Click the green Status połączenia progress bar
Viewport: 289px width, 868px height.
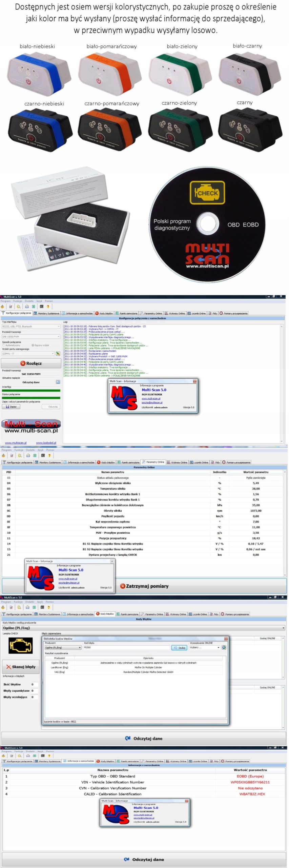tap(31, 398)
